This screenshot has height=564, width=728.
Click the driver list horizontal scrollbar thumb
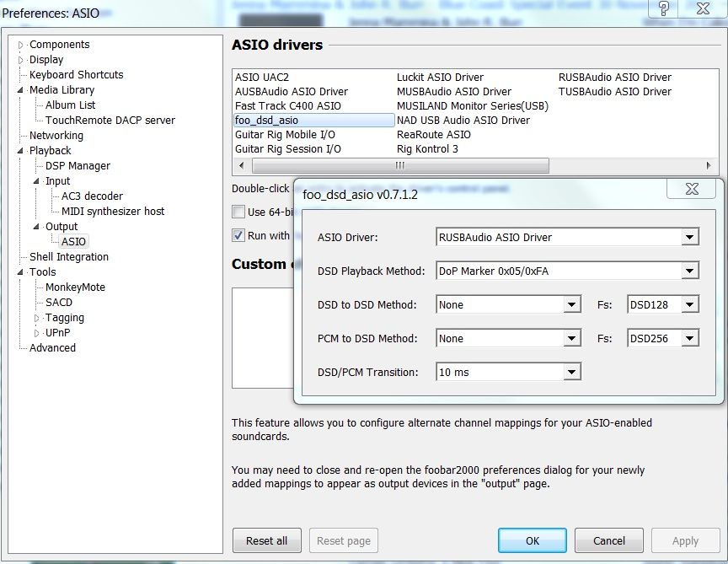(400, 165)
